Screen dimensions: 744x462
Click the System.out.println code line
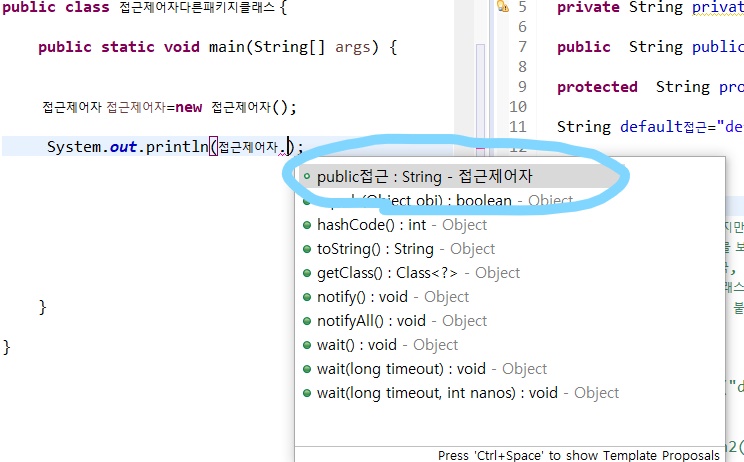pyautogui.click(x=175, y=147)
